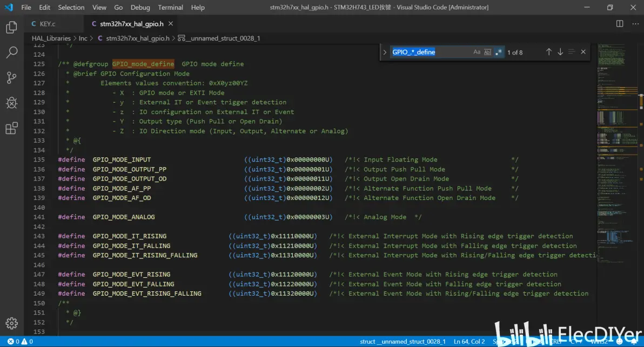This screenshot has width=644, height=347.
Task: Open the Explorer view in activity bar
Action: pos(11,28)
